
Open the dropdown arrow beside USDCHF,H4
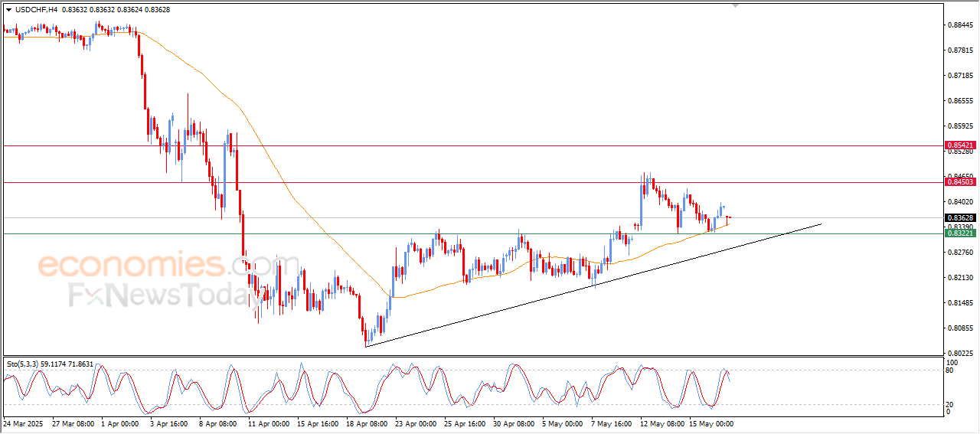(x=8, y=10)
